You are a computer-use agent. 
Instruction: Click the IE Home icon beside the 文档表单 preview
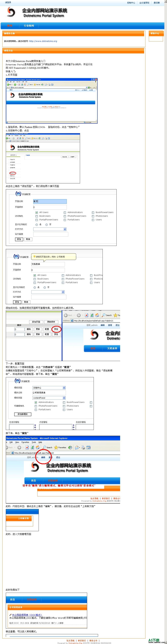click(x=97, y=315)
